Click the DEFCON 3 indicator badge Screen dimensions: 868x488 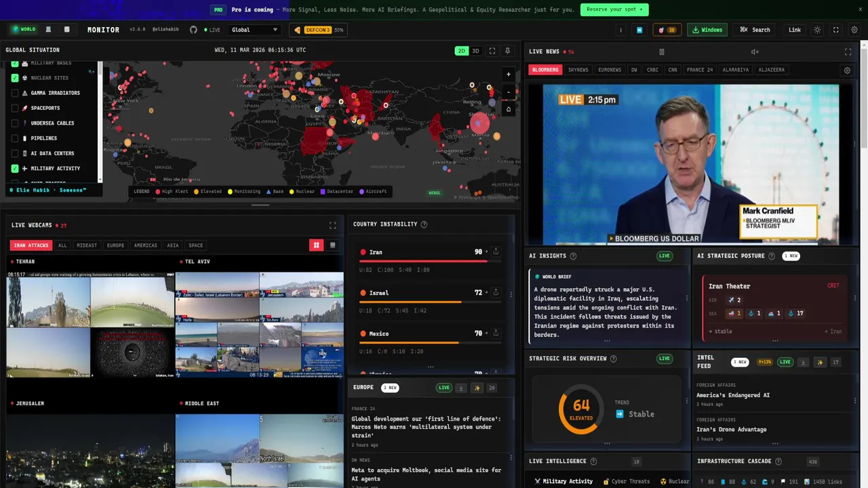coord(318,30)
